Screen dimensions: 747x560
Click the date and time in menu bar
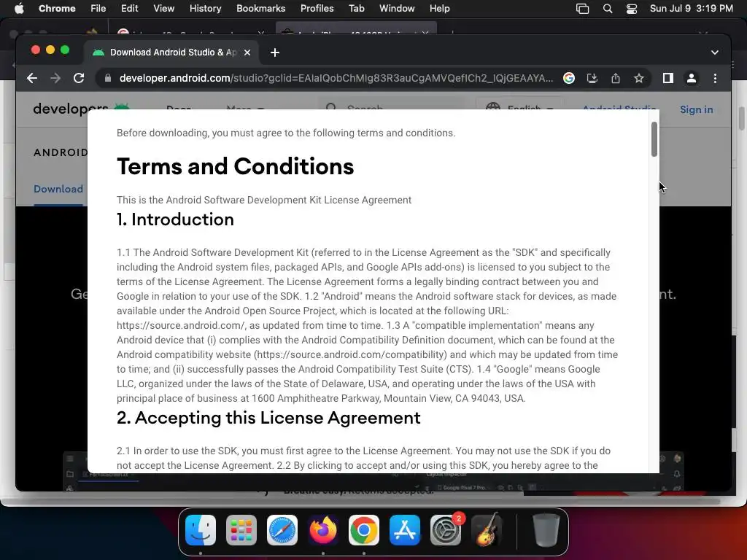(x=692, y=8)
